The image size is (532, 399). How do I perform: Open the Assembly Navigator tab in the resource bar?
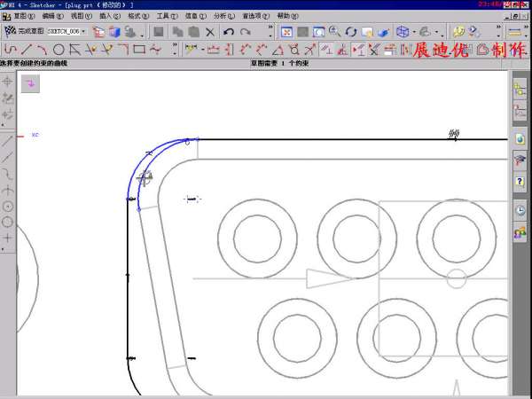(x=520, y=90)
